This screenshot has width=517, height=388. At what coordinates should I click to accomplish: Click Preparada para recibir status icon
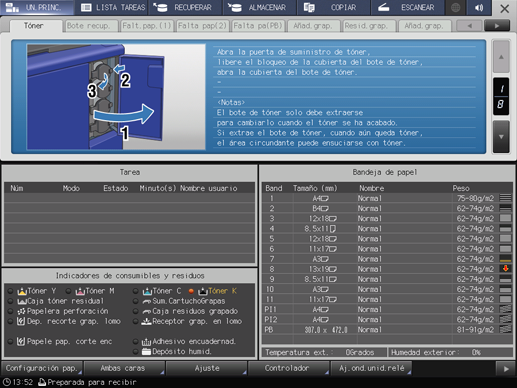(x=42, y=382)
